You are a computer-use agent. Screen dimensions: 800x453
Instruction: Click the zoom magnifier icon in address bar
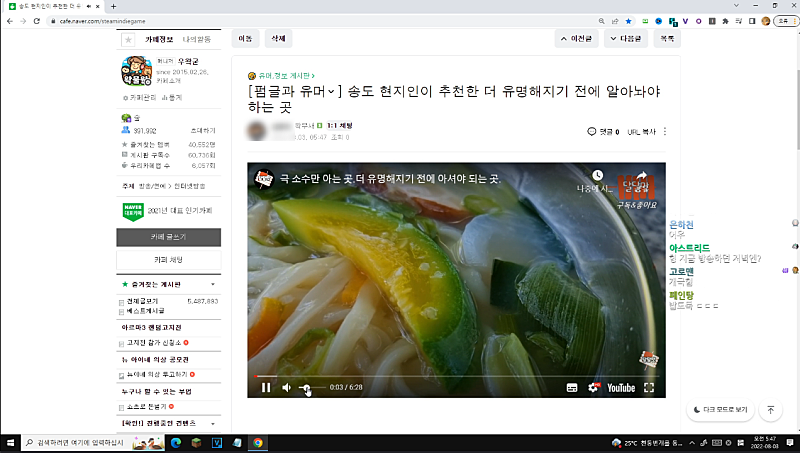click(602, 21)
